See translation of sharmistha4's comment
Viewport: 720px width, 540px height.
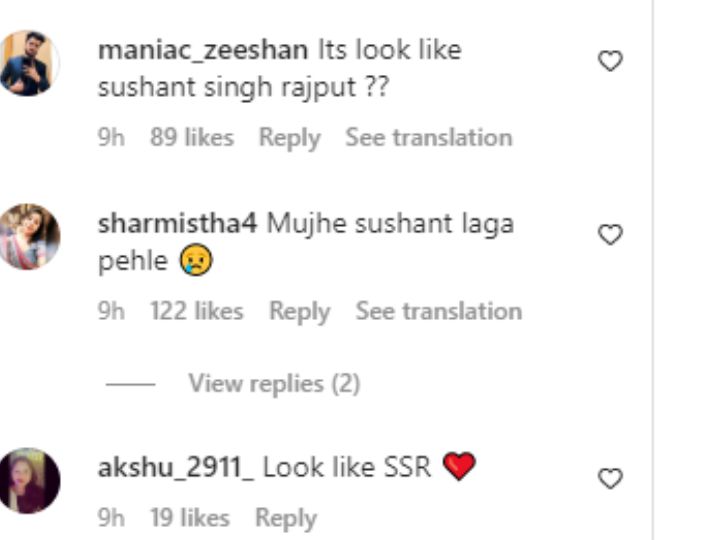(x=439, y=311)
